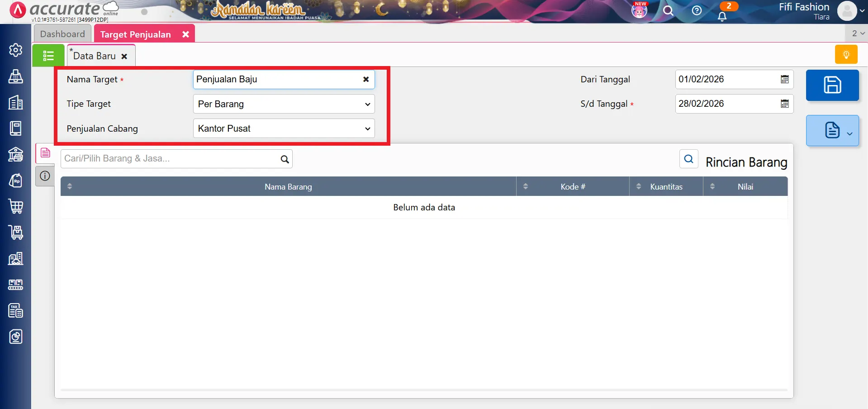Image resolution: width=868 pixels, height=409 pixels.
Task: Open the settings gear in sidebar
Action: pos(16,50)
